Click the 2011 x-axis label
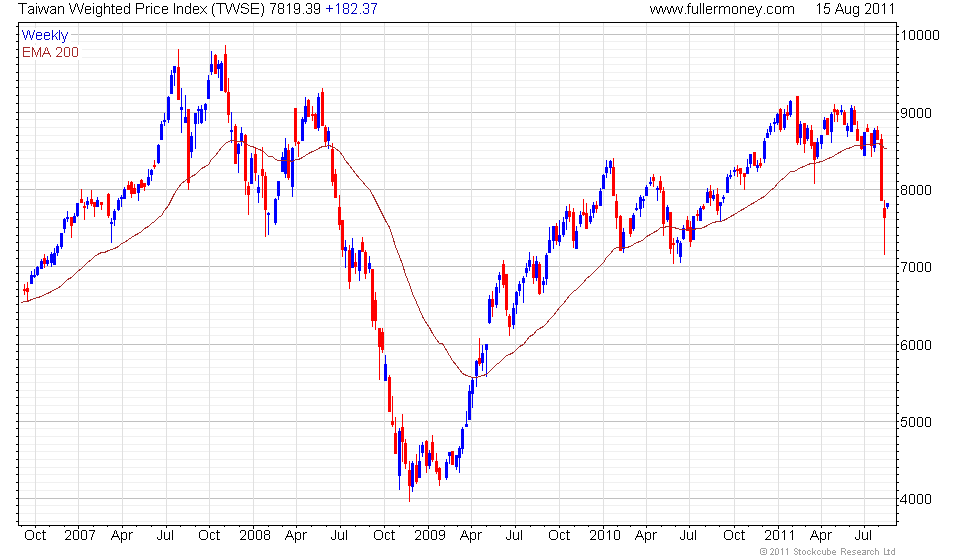Viewport: 980px width, 560px height. 779,535
